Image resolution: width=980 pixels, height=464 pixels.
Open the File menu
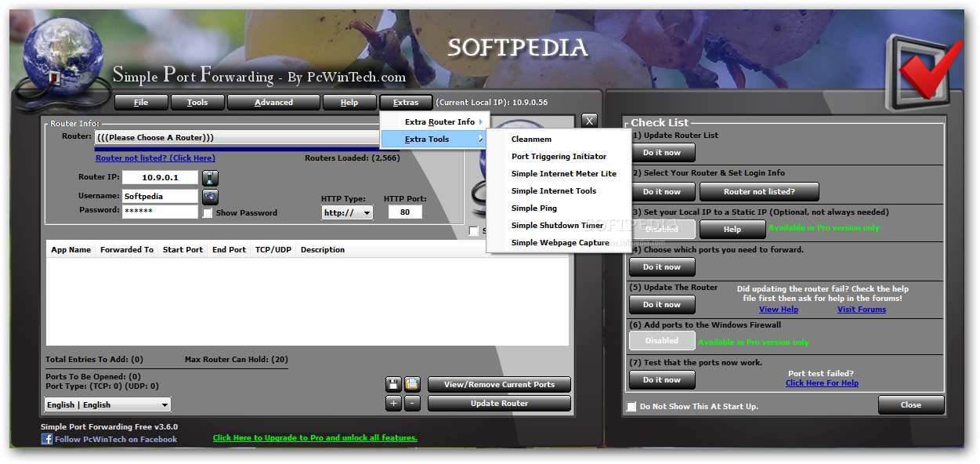click(x=141, y=103)
